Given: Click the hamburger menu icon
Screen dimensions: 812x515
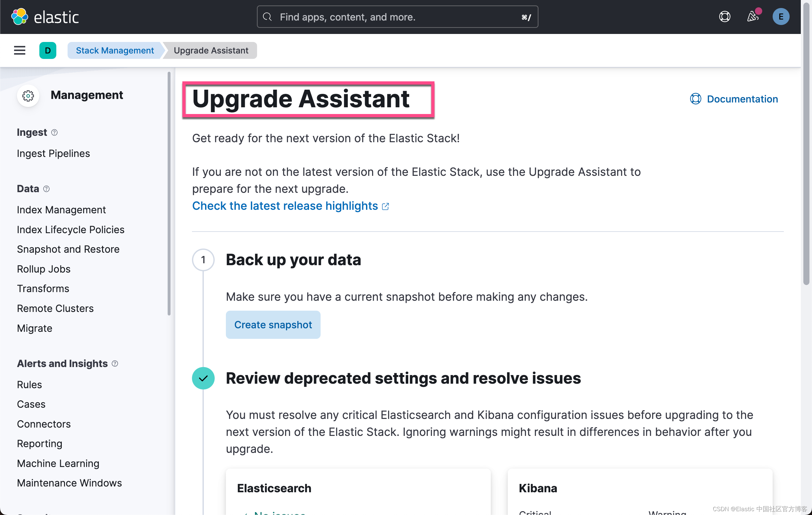Looking at the screenshot, I should [20, 50].
